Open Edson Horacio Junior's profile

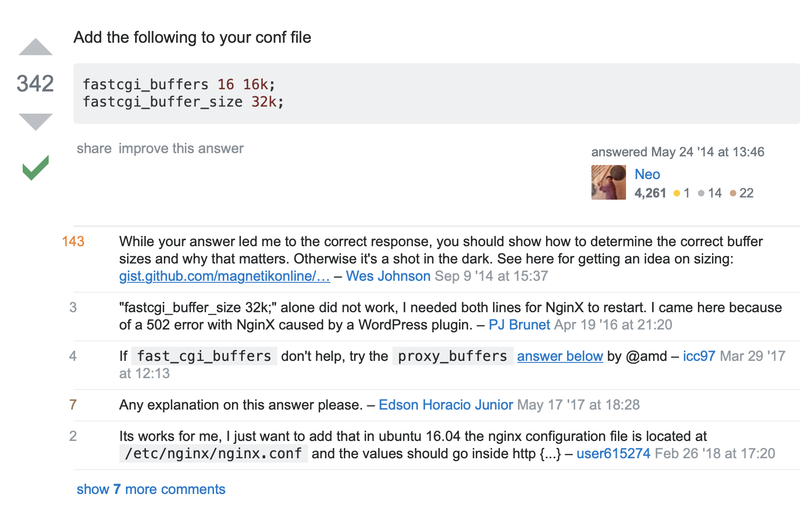(x=445, y=405)
